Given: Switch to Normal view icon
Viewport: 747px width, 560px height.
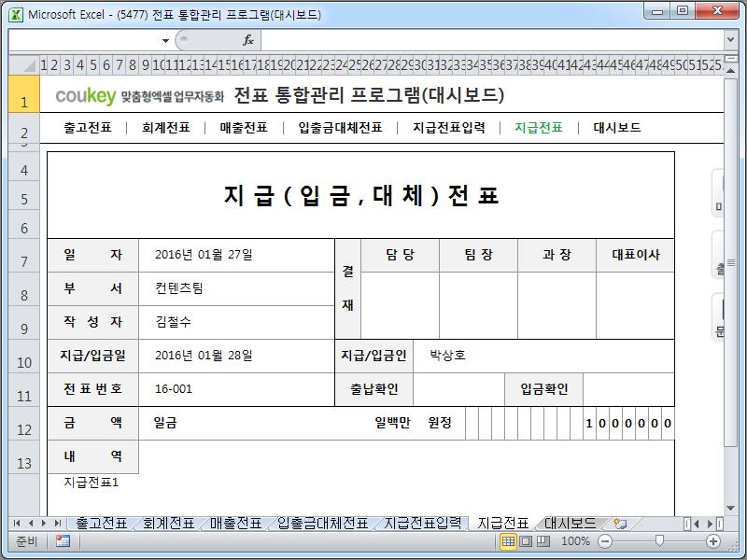Looking at the screenshot, I should pos(508,541).
